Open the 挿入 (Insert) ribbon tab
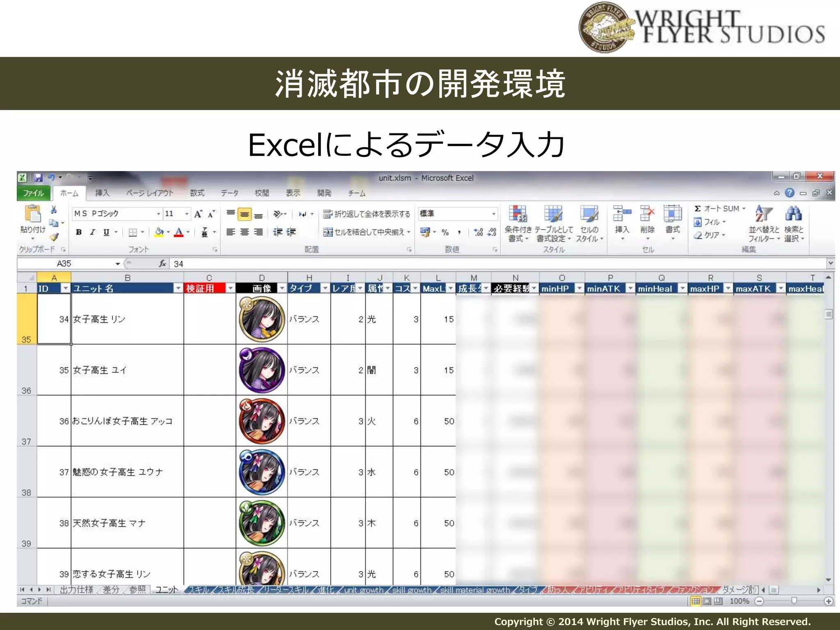This screenshot has height=630, width=840. [102, 193]
